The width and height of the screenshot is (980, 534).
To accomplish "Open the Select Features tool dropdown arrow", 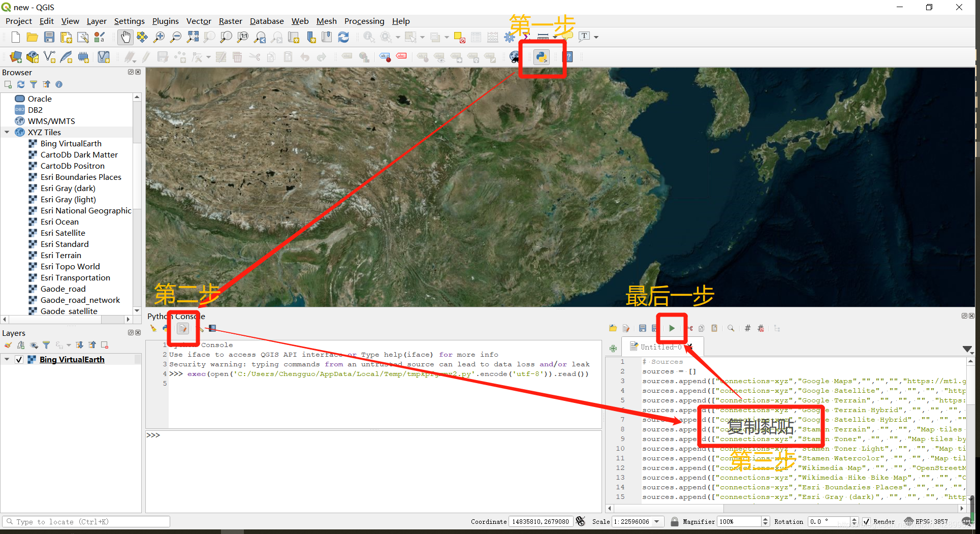I will (422, 37).
